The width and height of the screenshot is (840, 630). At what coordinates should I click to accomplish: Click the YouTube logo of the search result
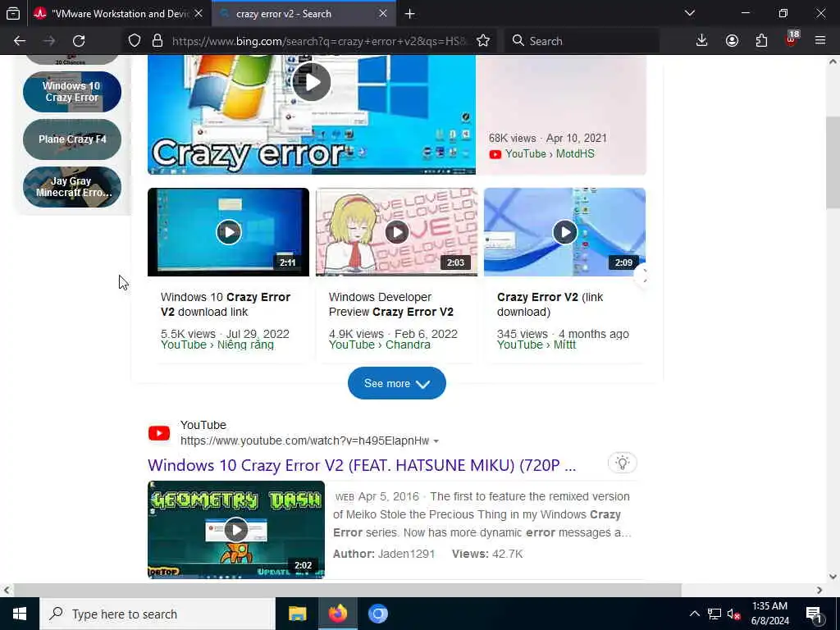(159, 433)
